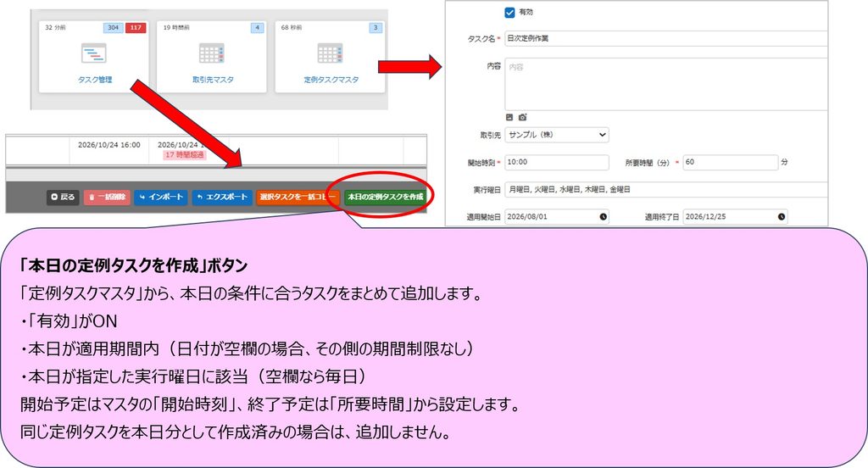Click the 実行曜日 field listing weekdays
Screen dimensions: 868x468
click(666, 189)
